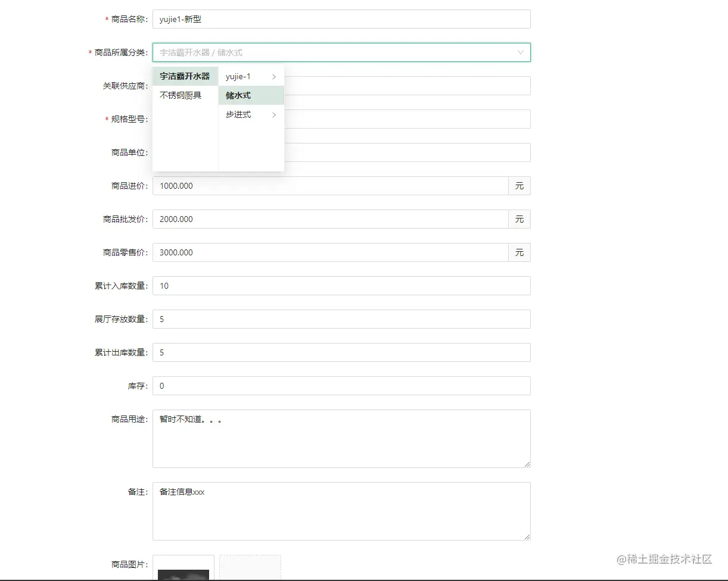Click the 元 suffix of 商品零售价
This screenshot has height=581, width=728.
519,252
